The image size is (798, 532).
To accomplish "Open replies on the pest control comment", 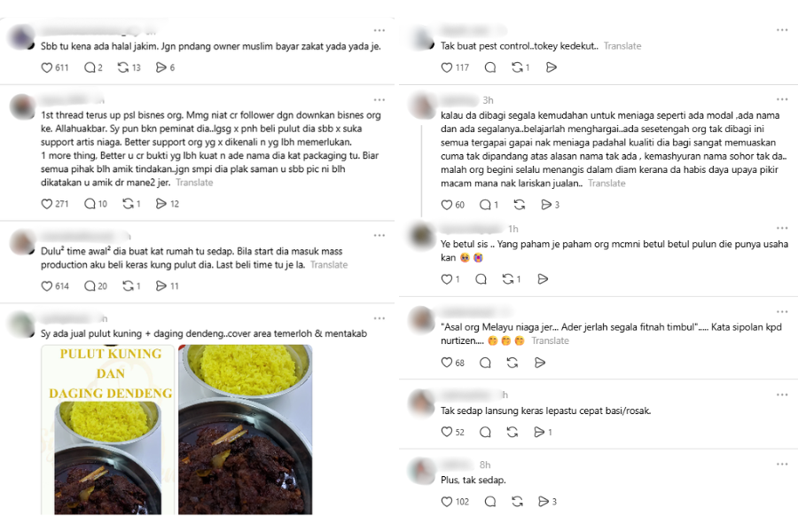I will pyautogui.click(x=489, y=66).
